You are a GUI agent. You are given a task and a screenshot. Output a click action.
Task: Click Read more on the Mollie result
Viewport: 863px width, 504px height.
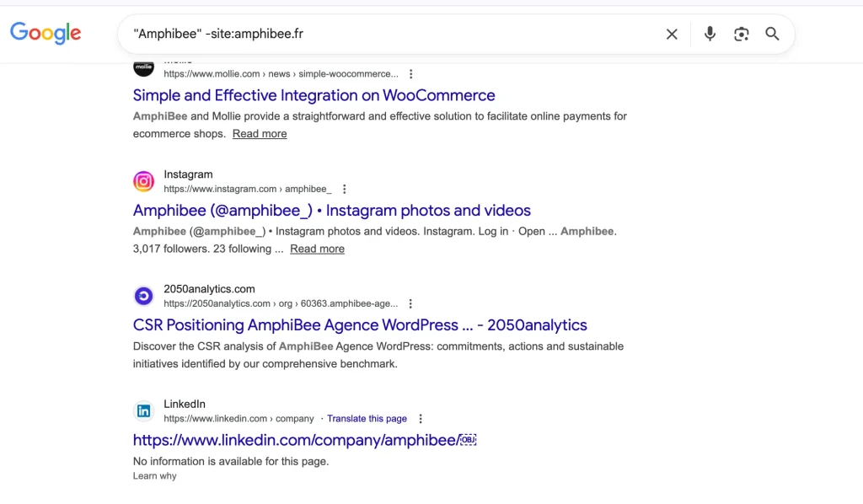pos(260,134)
